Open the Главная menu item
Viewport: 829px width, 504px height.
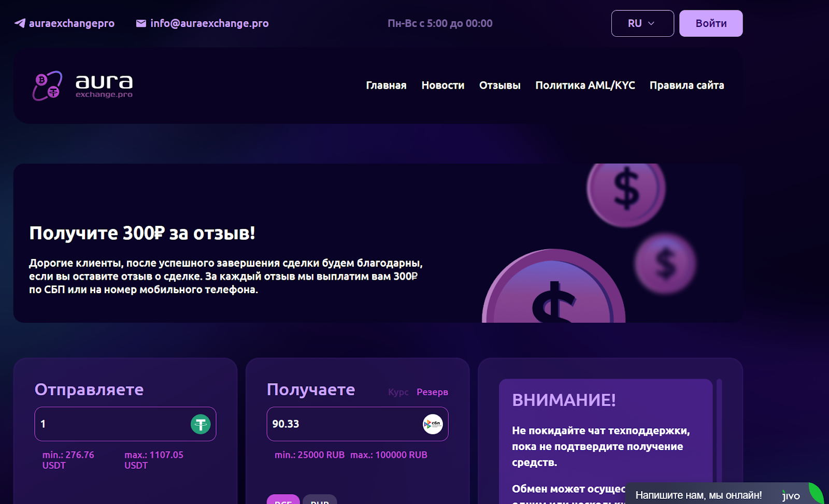[x=386, y=85]
